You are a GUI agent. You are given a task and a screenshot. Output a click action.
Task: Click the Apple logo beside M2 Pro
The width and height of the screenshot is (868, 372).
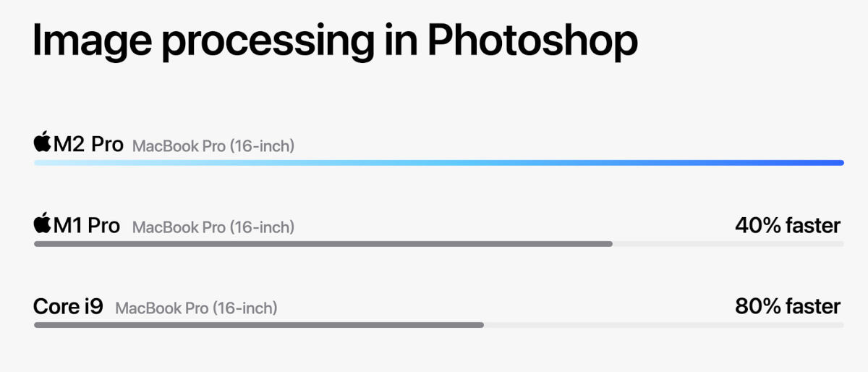click(x=43, y=142)
